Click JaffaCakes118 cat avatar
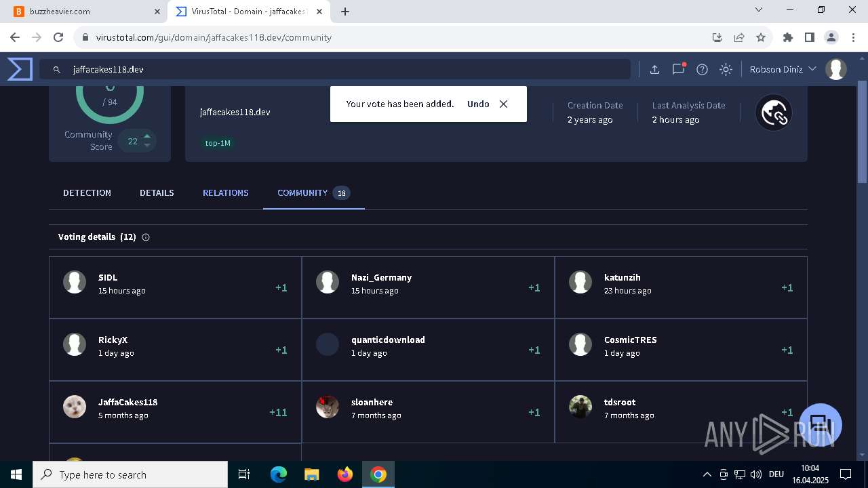Screen dimensions: 868x488 75,407
